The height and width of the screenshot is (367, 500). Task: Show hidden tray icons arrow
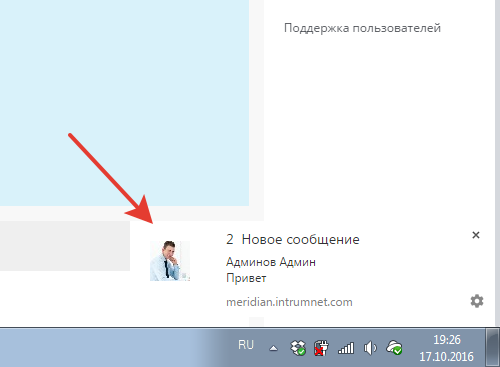click(x=273, y=348)
